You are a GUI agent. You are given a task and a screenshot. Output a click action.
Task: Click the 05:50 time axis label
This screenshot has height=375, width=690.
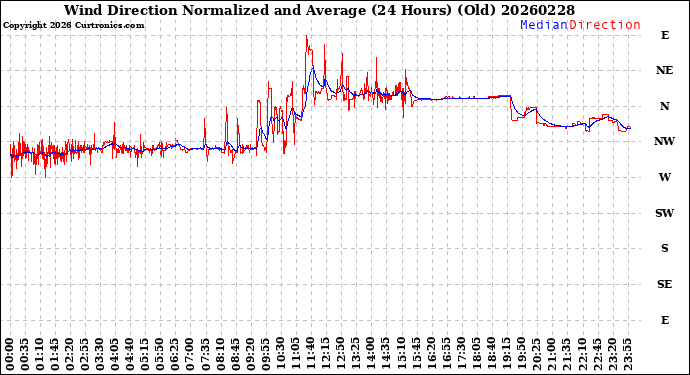(160, 355)
